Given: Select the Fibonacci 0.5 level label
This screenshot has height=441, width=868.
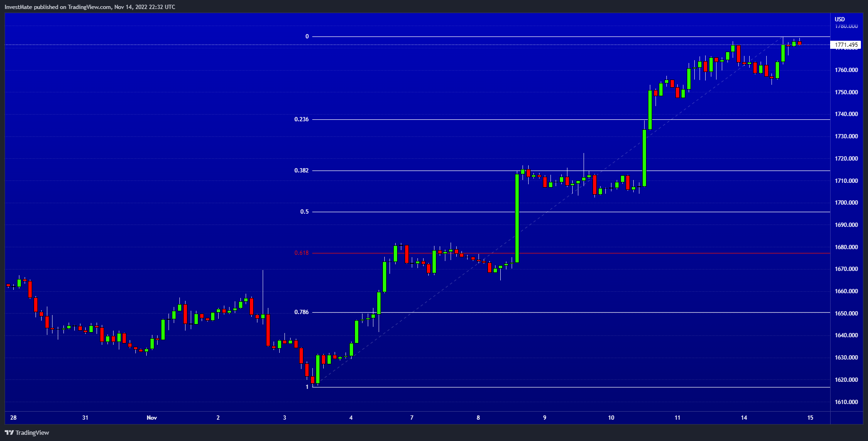Looking at the screenshot, I should [x=304, y=212].
